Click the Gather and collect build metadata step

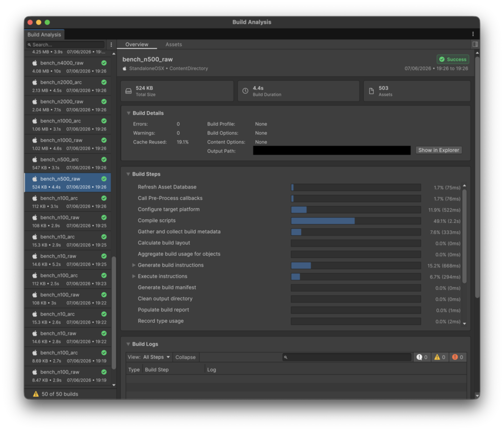pyautogui.click(x=179, y=231)
